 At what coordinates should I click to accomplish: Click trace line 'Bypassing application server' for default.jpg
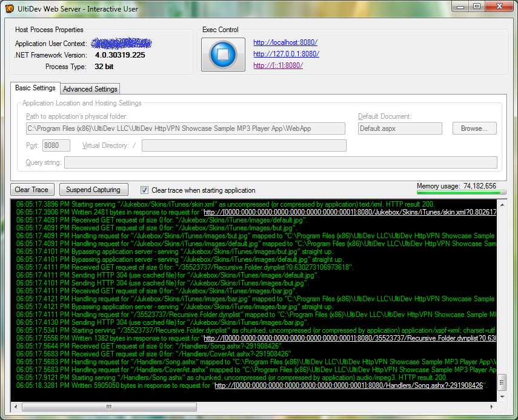180,259
